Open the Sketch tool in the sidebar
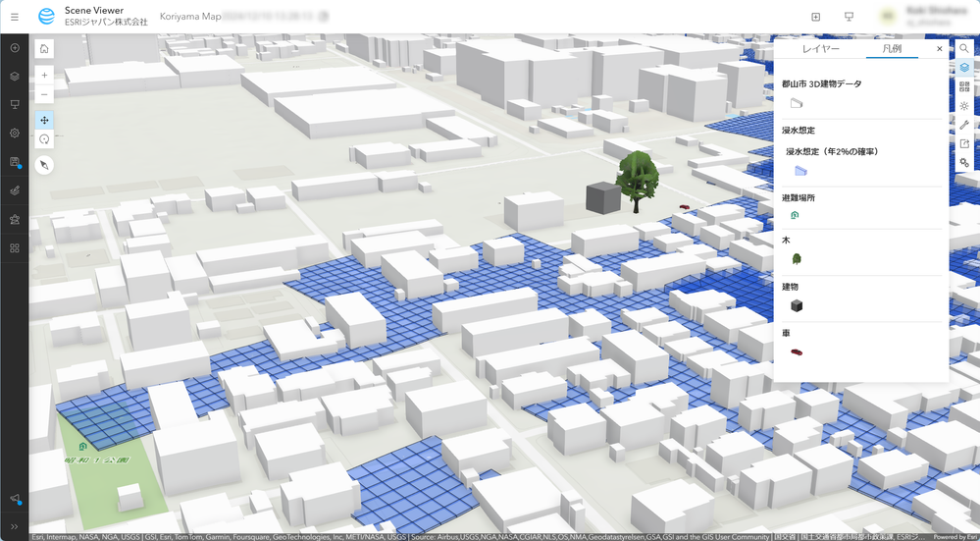 tap(15, 190)
